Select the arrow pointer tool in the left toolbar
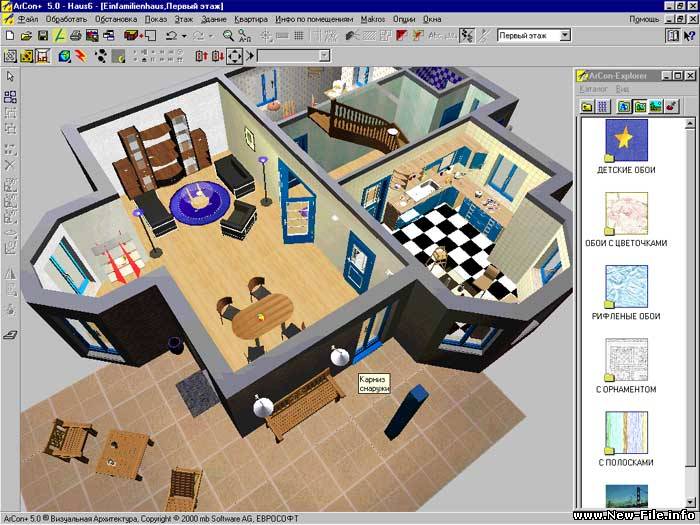This screenshot has height=525, width=700. pos(10,76)
